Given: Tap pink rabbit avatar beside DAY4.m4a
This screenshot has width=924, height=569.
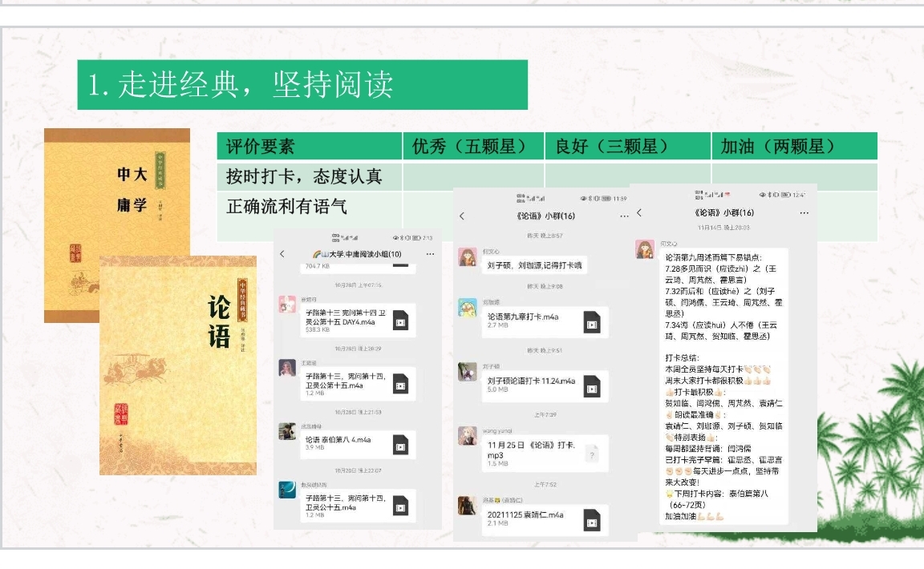Looking at the screenshot, I should tap(288, 305).
